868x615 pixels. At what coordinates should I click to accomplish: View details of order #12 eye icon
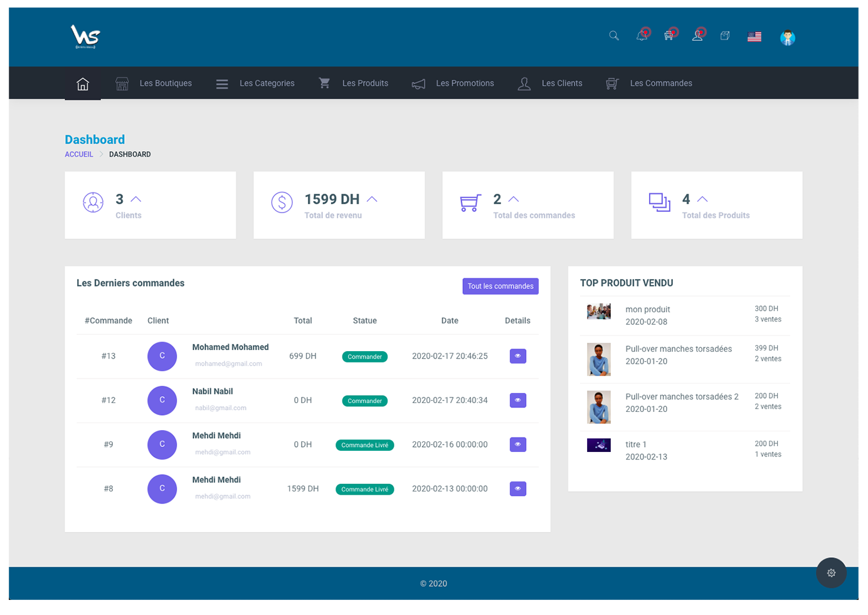517,400
